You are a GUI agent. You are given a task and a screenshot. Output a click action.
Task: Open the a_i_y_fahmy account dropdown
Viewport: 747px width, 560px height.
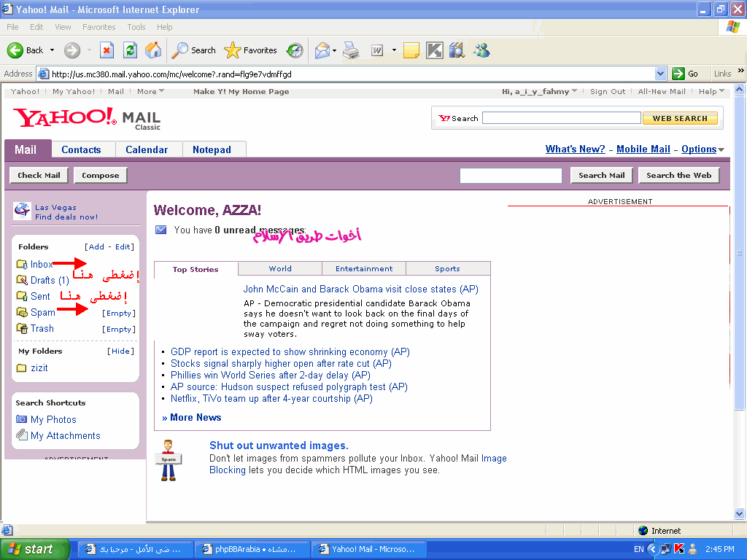pos(574,91)
